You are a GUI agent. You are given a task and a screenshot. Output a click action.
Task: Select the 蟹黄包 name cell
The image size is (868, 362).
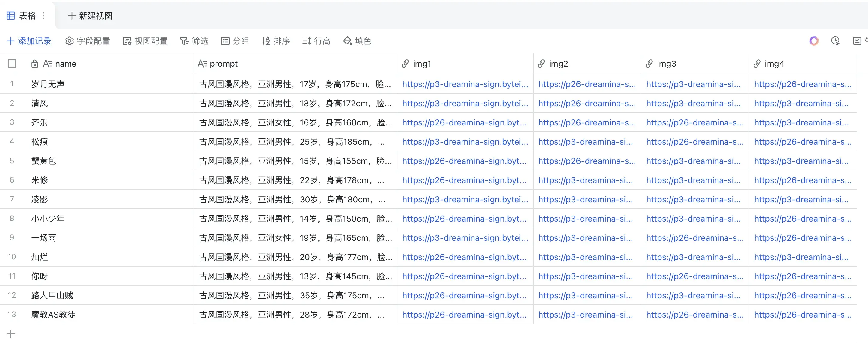[44, 161]
